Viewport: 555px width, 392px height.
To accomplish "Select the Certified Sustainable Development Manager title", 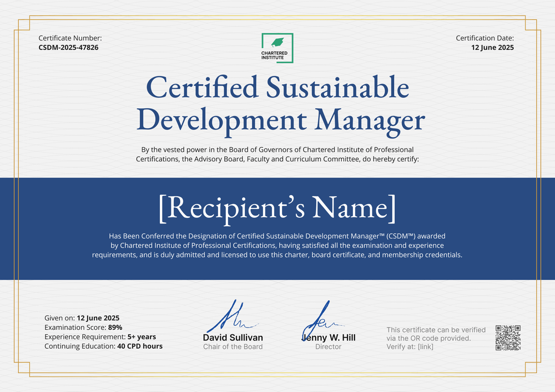I will pos(277,103).
